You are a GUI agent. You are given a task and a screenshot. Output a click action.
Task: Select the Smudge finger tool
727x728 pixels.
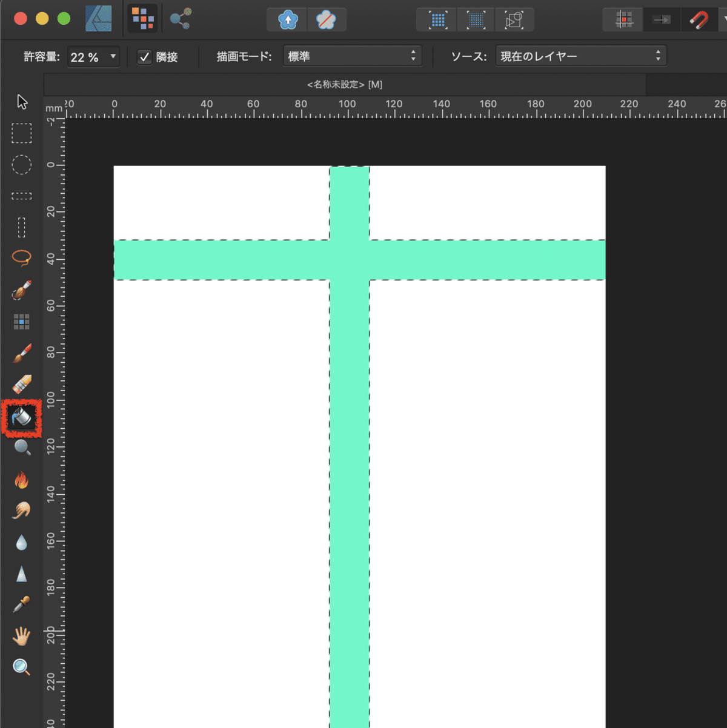pyautogui.click(x=22, y=511)
